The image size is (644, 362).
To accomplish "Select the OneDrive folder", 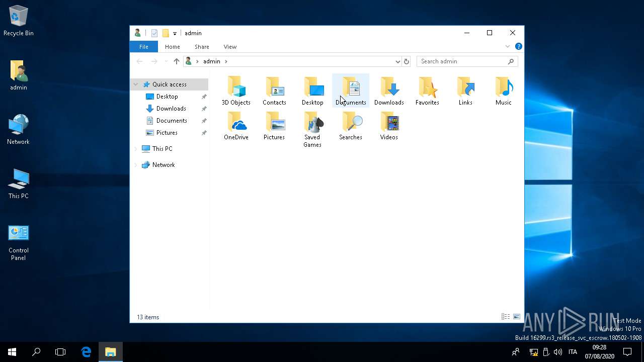I will (236, 126).
